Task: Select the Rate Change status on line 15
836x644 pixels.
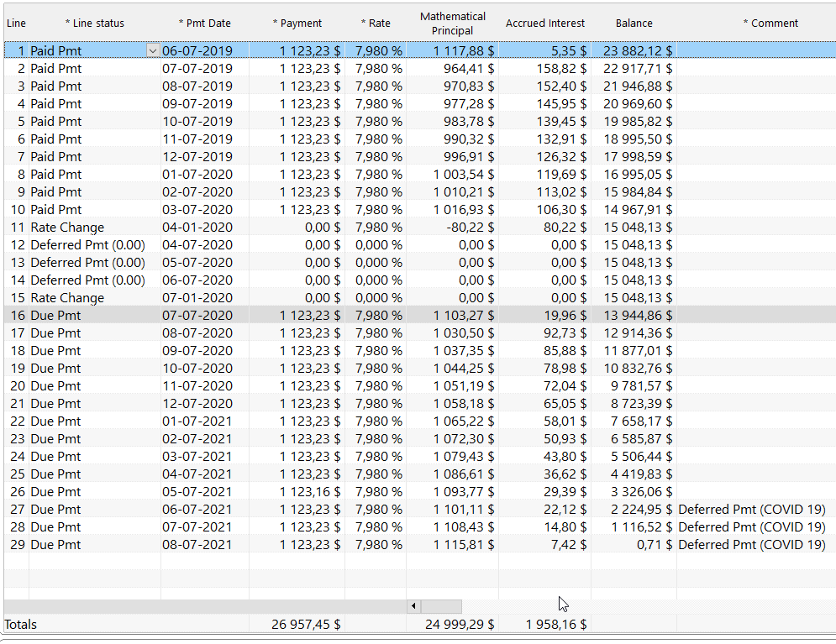Action: coord(67,298)
